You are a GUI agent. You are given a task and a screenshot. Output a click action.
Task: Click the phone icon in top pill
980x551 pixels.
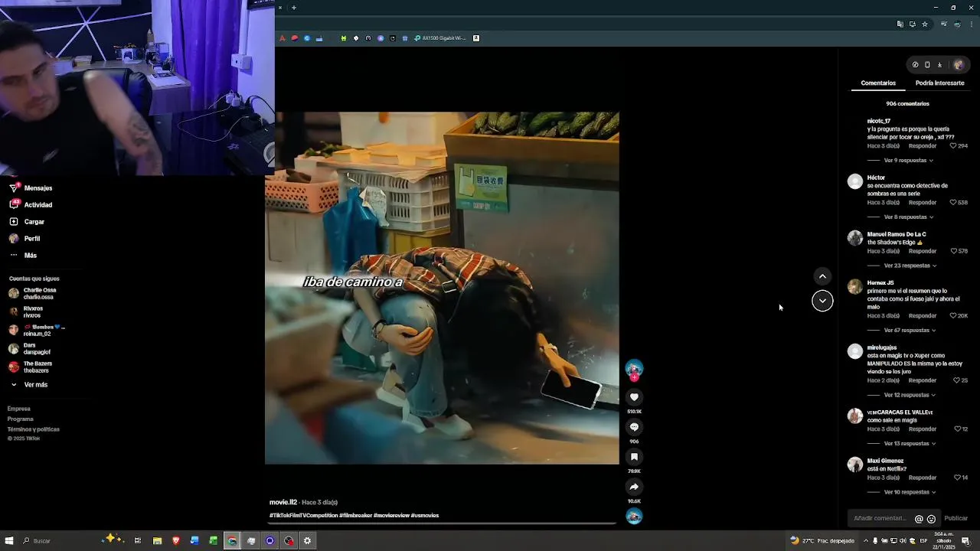pyautogui.click(x=927, y=65)
